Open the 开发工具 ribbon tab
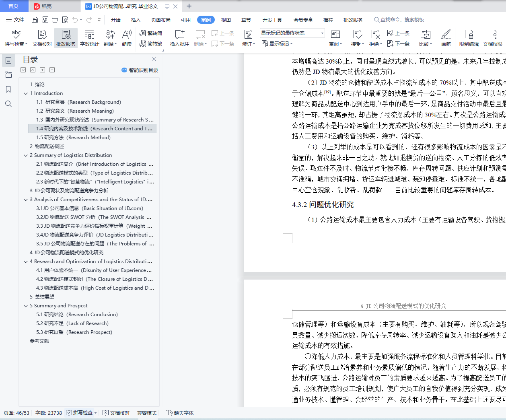506x420 pixels. [x=272, y=20]
